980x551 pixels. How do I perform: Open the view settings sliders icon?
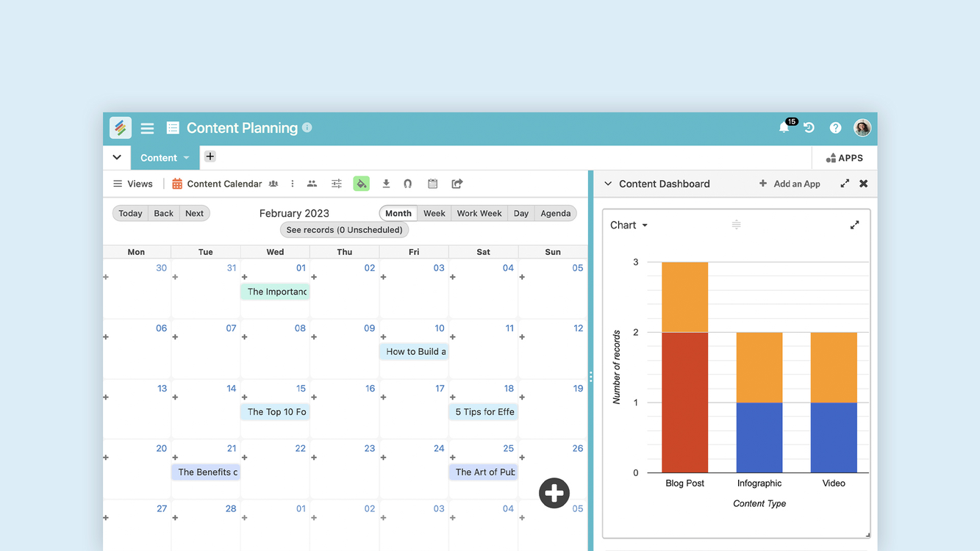[337, 184]
